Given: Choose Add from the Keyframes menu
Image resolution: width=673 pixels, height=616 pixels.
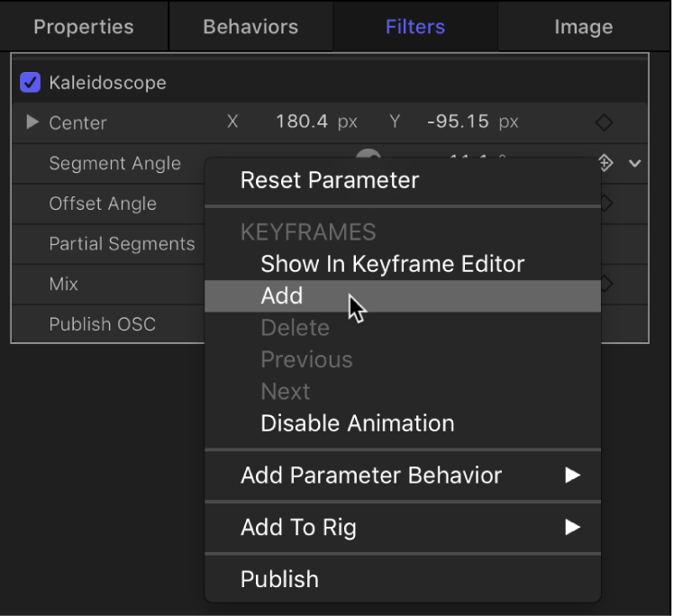Looking at the screenshot, I should [282, 296].
